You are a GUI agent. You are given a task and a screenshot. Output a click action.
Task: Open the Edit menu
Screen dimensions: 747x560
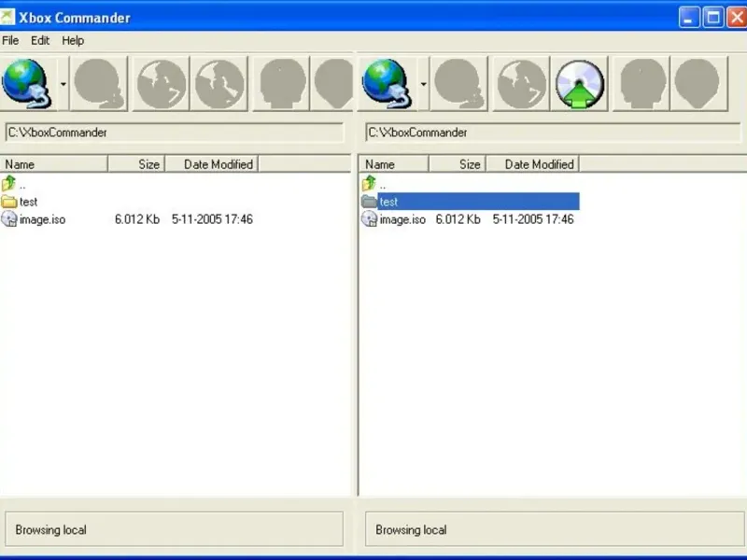[40, 40]
